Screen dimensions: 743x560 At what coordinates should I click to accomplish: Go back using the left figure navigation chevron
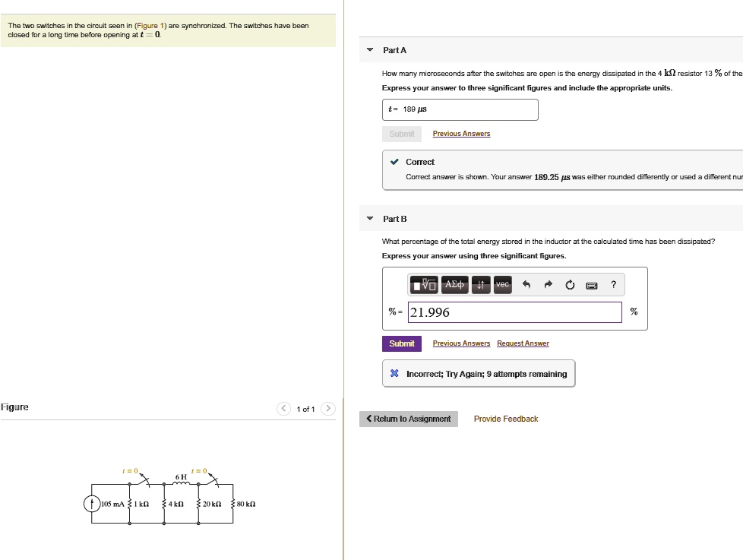point(284,408)
